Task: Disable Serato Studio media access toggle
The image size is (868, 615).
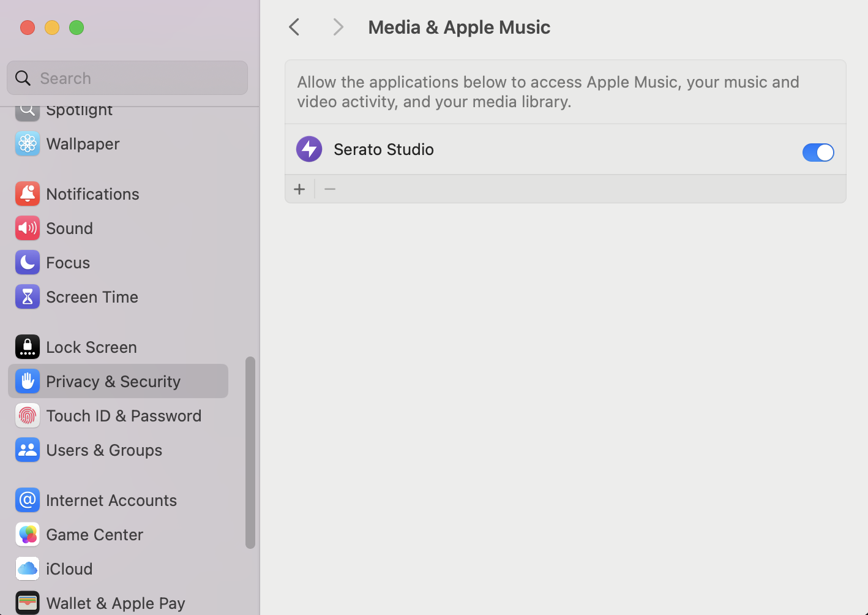Action: pyautogui.click(x=818, y=152)
